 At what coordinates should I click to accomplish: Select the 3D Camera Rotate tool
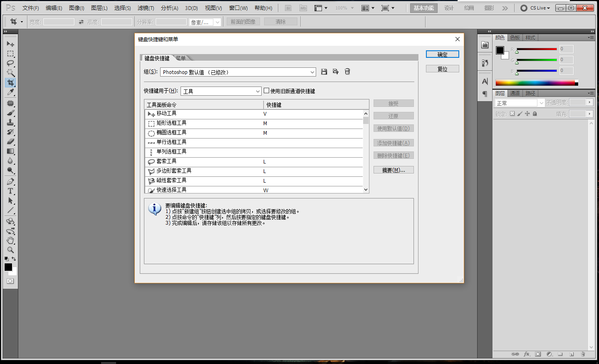(10, 231)
